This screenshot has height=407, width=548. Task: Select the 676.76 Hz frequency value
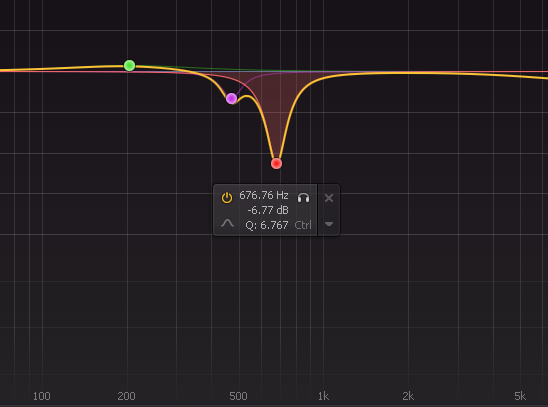coord(264,195)
